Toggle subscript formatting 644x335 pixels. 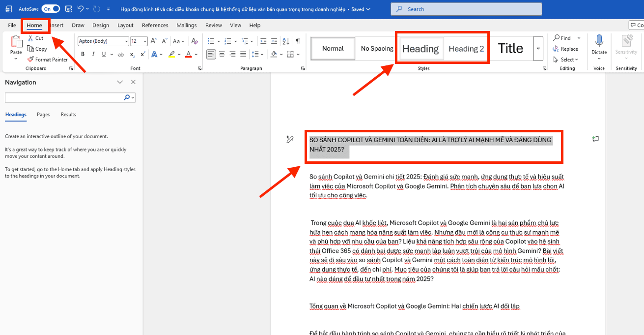tap(133, 54)
